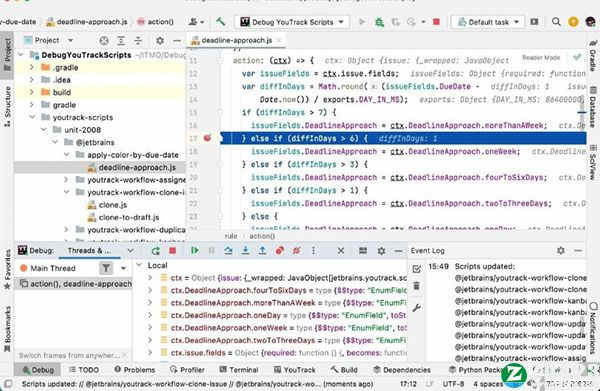This screenshot has width=600, height=391.
Task: Open Project panel settings gear
Action: pos(160,40)
